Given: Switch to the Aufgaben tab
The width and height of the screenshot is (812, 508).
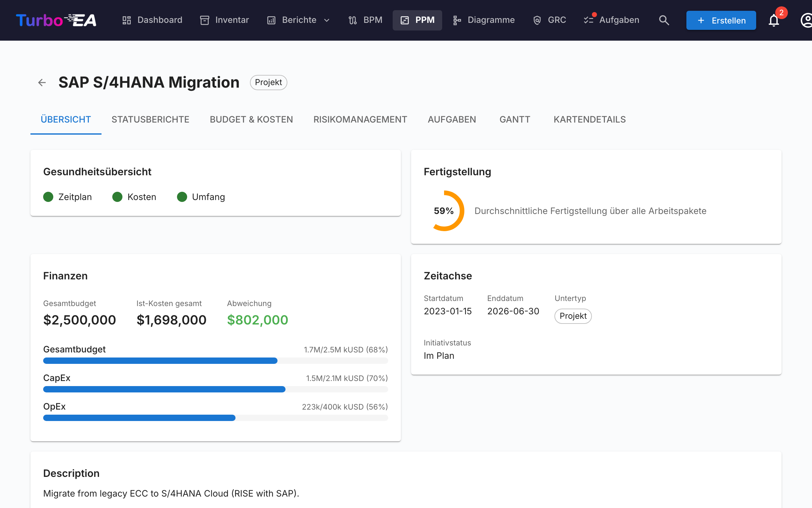Looking at the screenshot, I should [452, 120].
